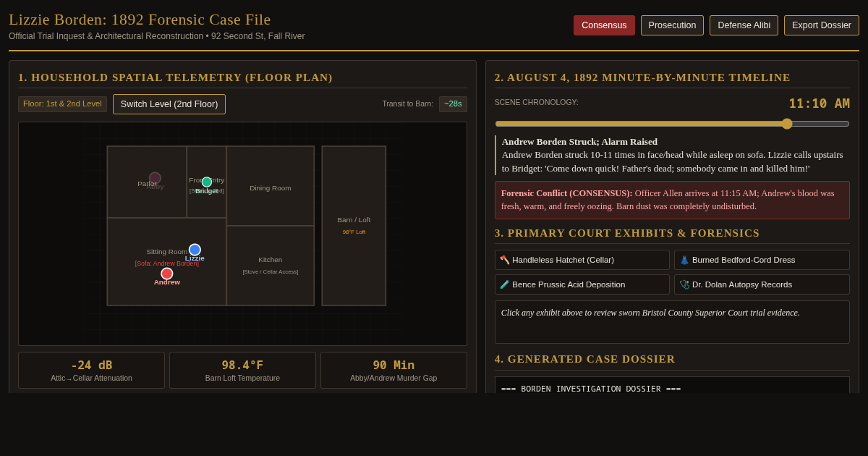
Task: Open the Handleless Hatchet (Cellar) exhibit
Action: [x=582, y=260]
